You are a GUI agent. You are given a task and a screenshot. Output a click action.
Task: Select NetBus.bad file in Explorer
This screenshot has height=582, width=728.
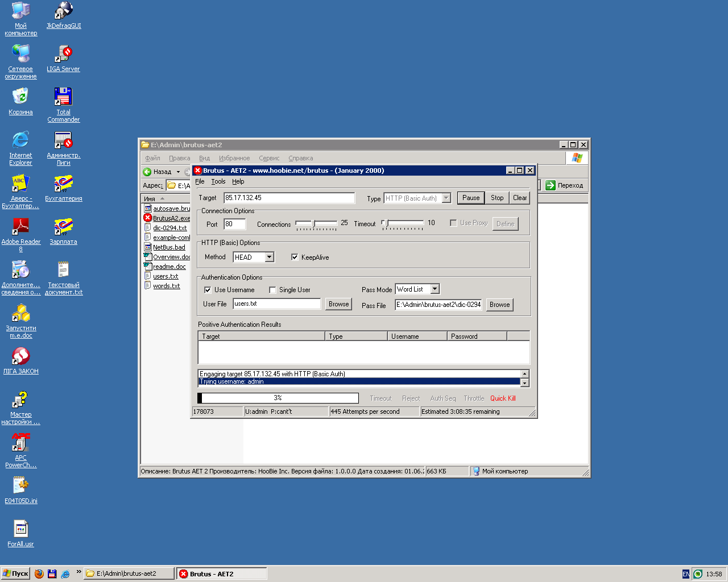(x=165, y=247)
